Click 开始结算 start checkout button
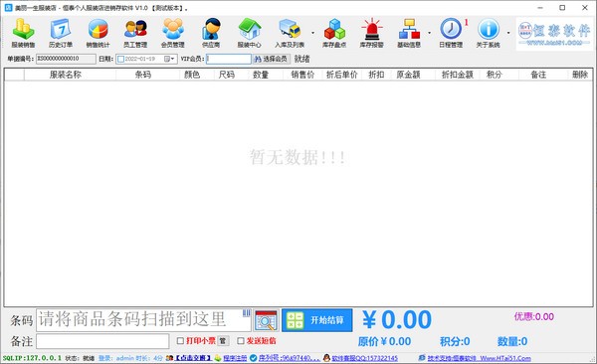 point(316,320)
